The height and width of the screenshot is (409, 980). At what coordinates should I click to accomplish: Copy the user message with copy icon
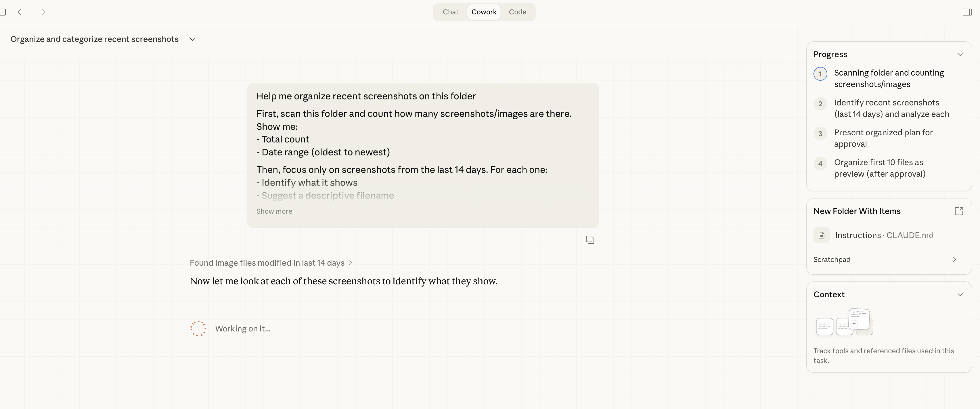590,240
